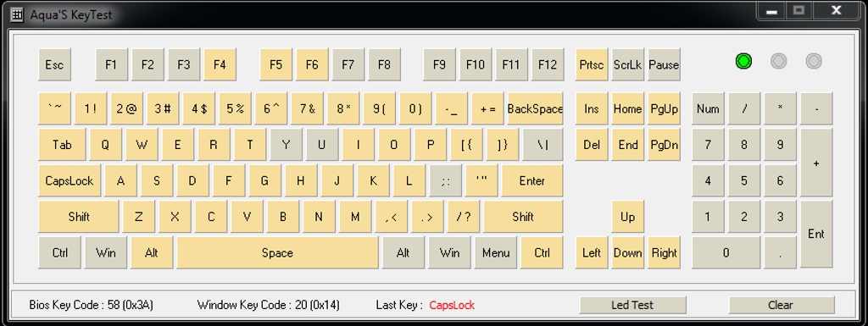The image size is (868, 326).
Task: Click the Left arrow key
Action: [591, 252]
